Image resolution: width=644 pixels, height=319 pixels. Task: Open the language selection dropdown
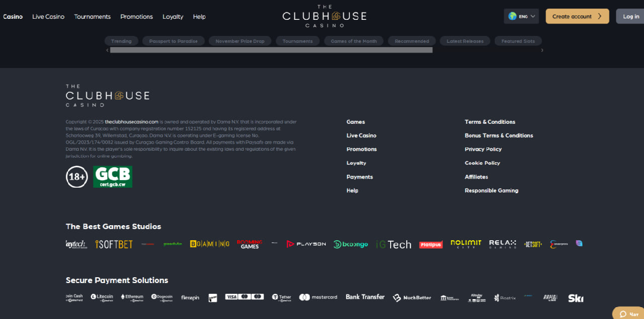[x=521, y=16]
